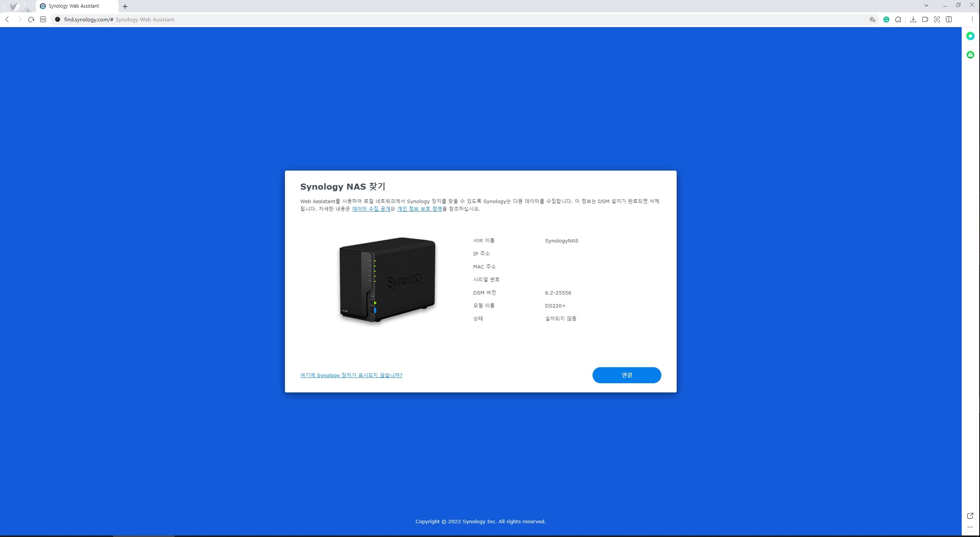Open the Whale sidebar external link icon
Screen dimensions: 980x537
tap(970, 516)
